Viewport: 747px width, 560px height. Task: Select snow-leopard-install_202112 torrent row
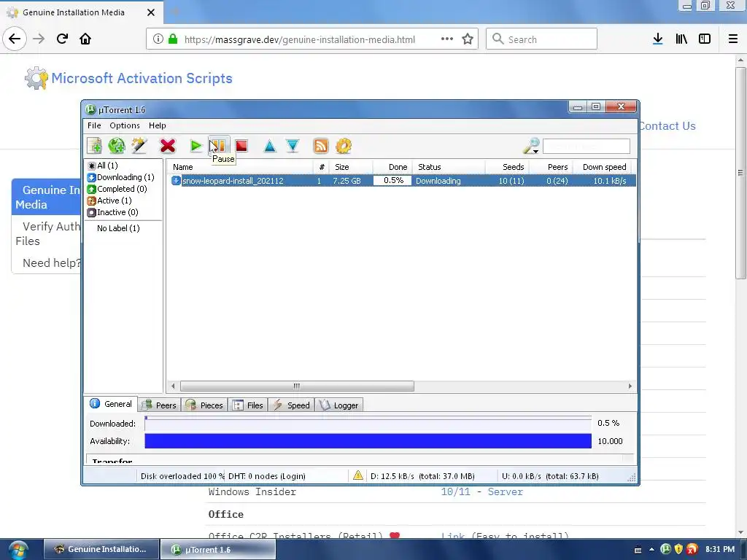coord(403,181)
